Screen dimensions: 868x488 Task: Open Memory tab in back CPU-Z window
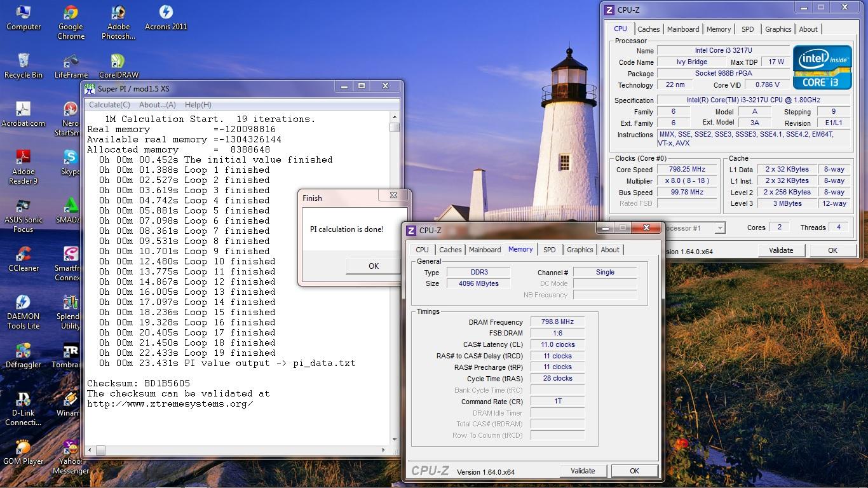point(719,29)
